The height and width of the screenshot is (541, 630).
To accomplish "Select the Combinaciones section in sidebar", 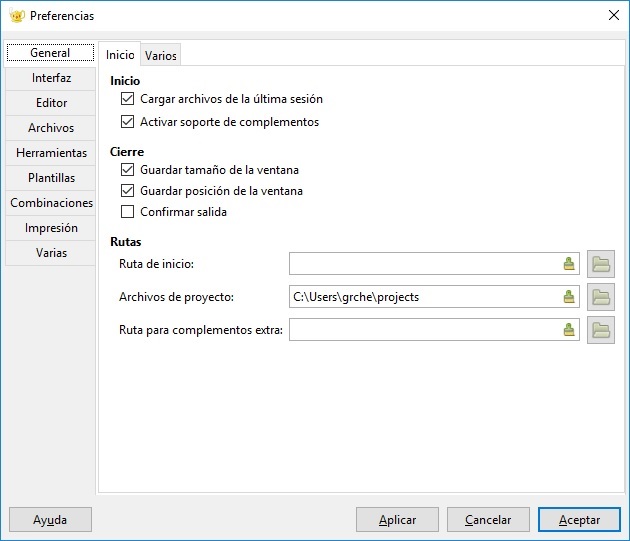I will tap(51, 203).
